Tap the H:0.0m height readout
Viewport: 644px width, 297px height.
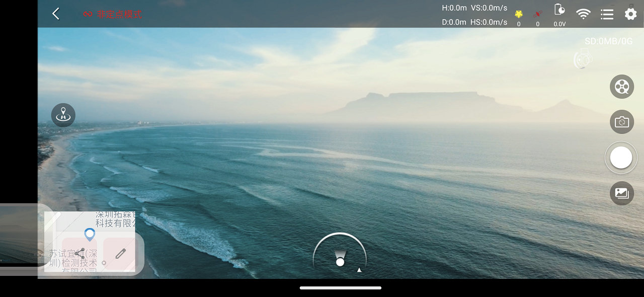point(454,8)
